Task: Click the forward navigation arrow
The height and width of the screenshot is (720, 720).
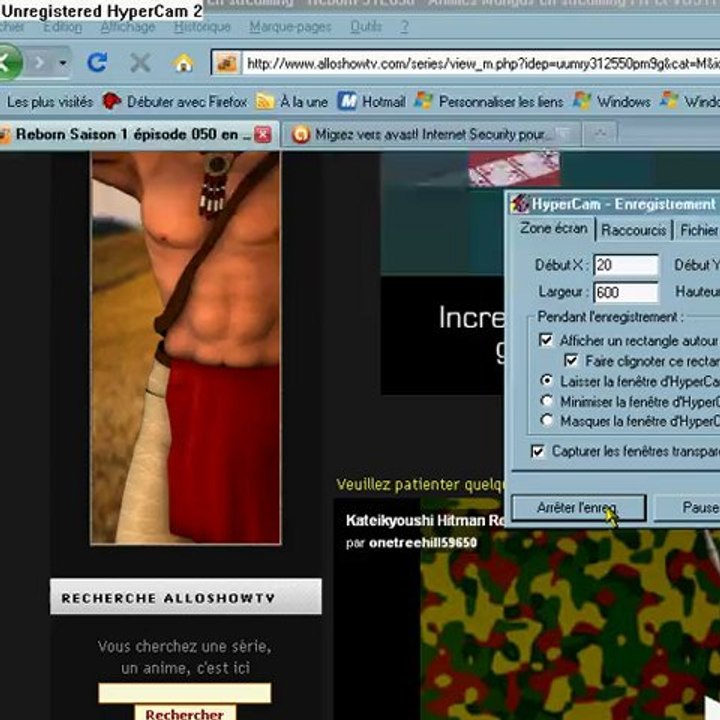Action: pos(40,62)
